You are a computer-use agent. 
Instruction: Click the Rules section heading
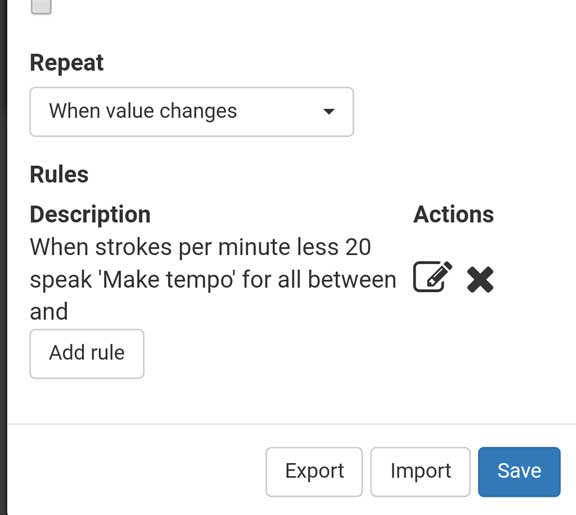point(59,174)
